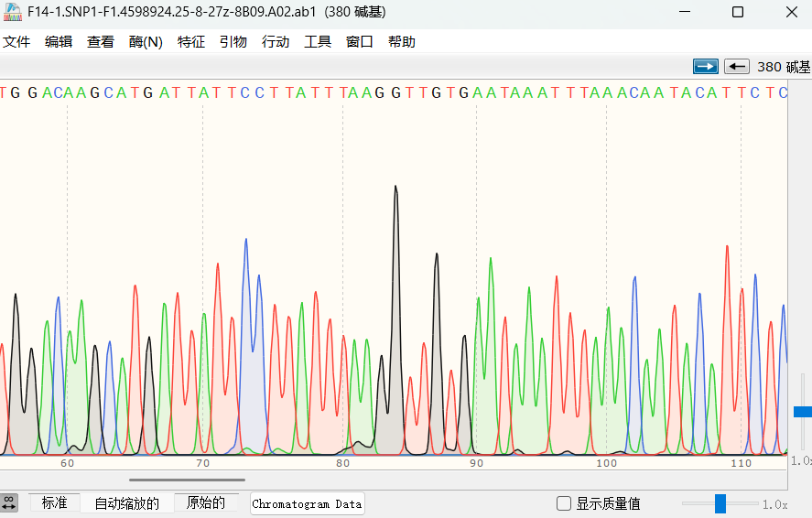This screenshot has width=812, height=518.
Task: Select the 标准 view mode
Action: 54,502
